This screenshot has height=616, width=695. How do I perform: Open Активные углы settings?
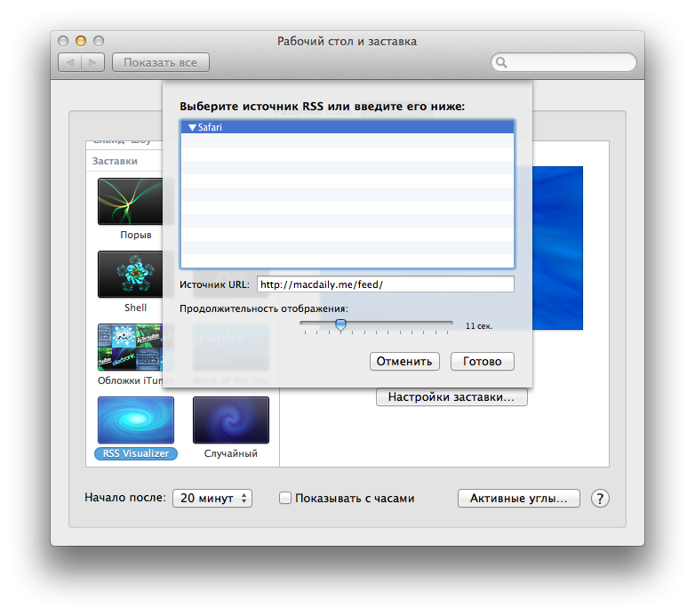(519, 498)
